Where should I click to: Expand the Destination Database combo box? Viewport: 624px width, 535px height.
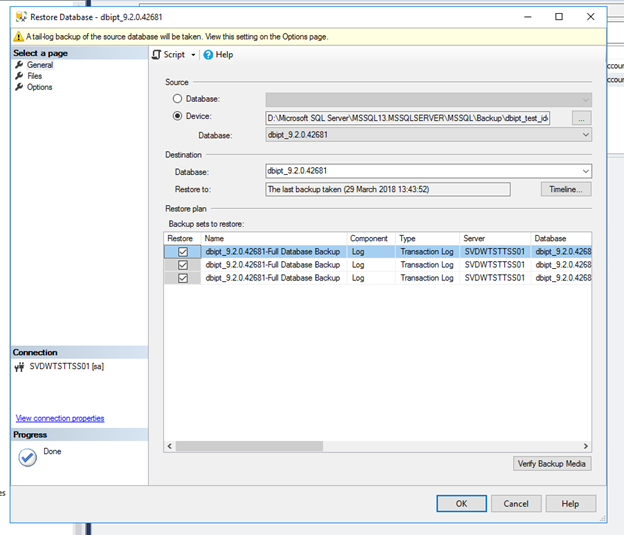[x=586, y=171]
